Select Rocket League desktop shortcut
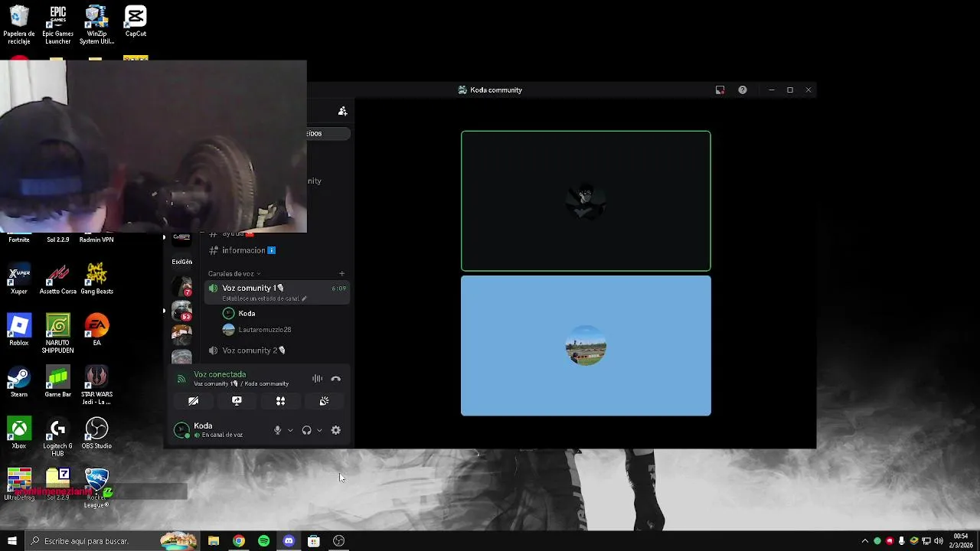This screenshot has width=980, height=551. [96, 488]
